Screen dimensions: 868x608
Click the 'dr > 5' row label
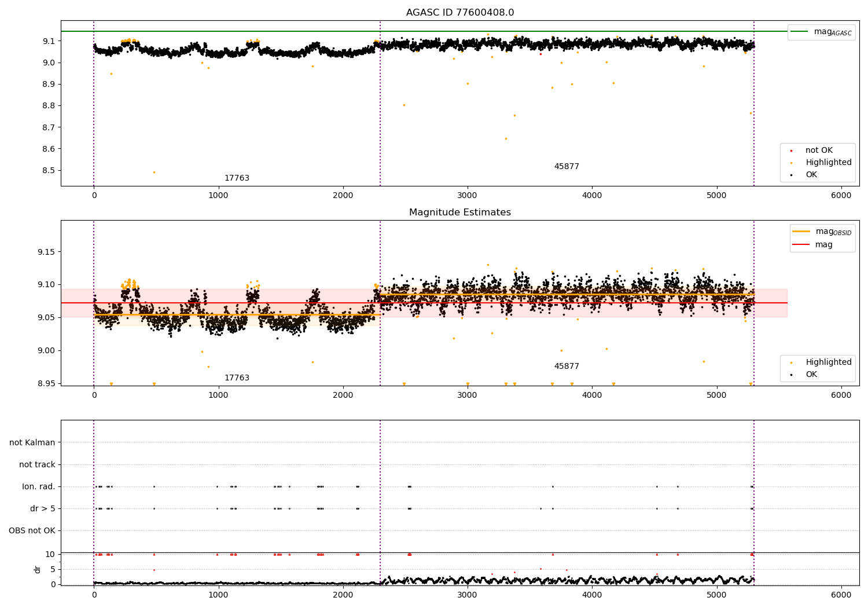pos(43,509)
